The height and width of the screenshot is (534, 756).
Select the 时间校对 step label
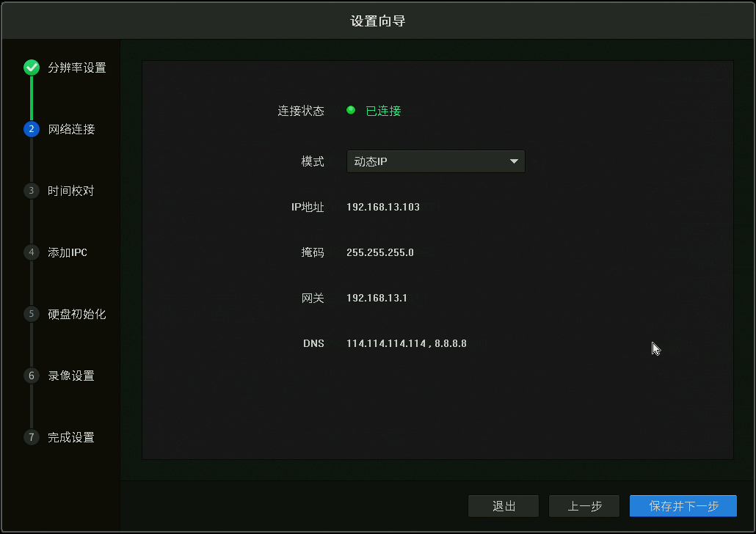pos(71,191)
